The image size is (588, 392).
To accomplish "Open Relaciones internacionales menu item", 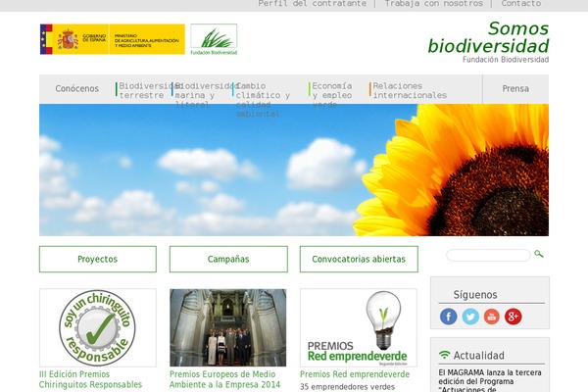I will (409, 90).
